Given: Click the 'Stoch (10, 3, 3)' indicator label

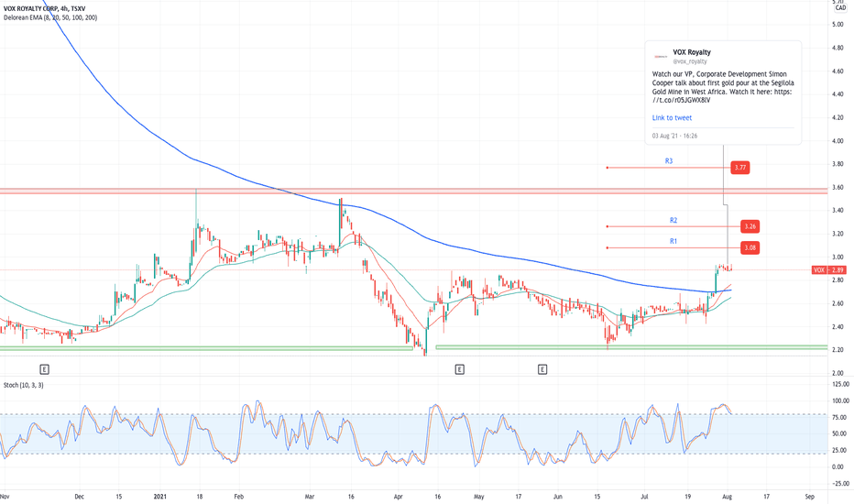Looking at the screenshot, I should click(24, 385).
